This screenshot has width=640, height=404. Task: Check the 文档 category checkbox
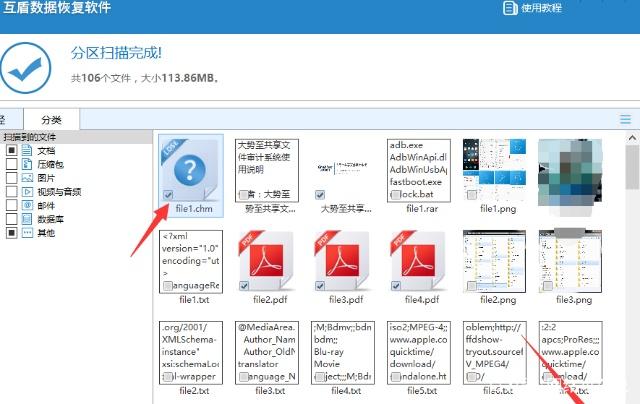[12, 151]
